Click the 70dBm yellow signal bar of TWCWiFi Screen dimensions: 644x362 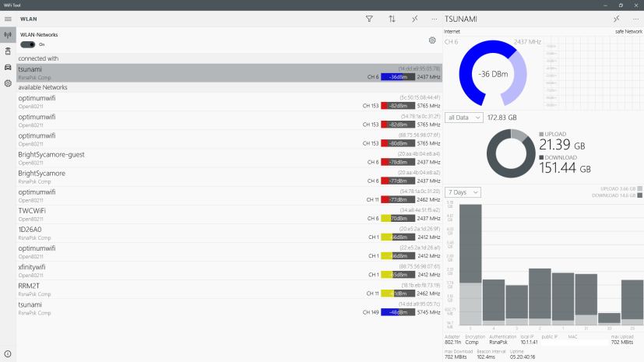[398, 218]
